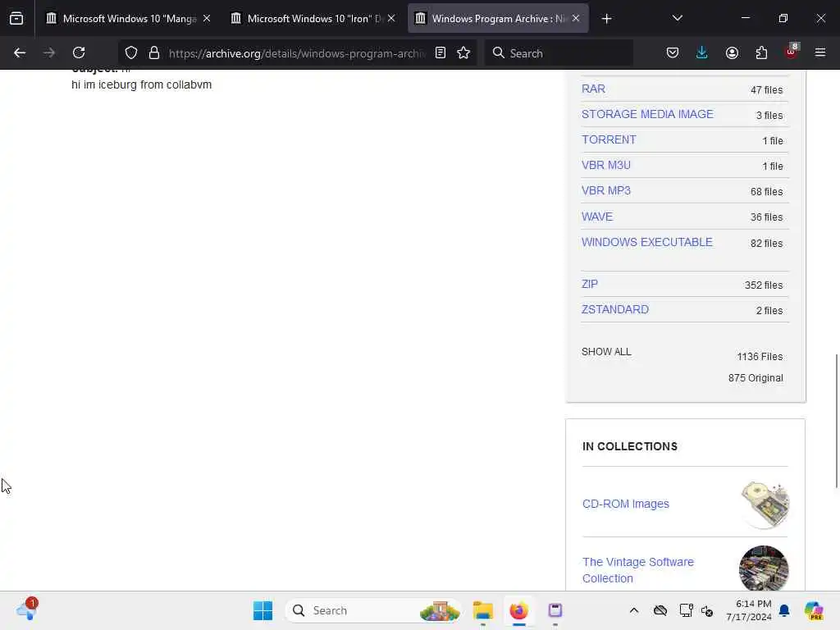
Task: Click the 875 Original text
Action: coord(756,378)
